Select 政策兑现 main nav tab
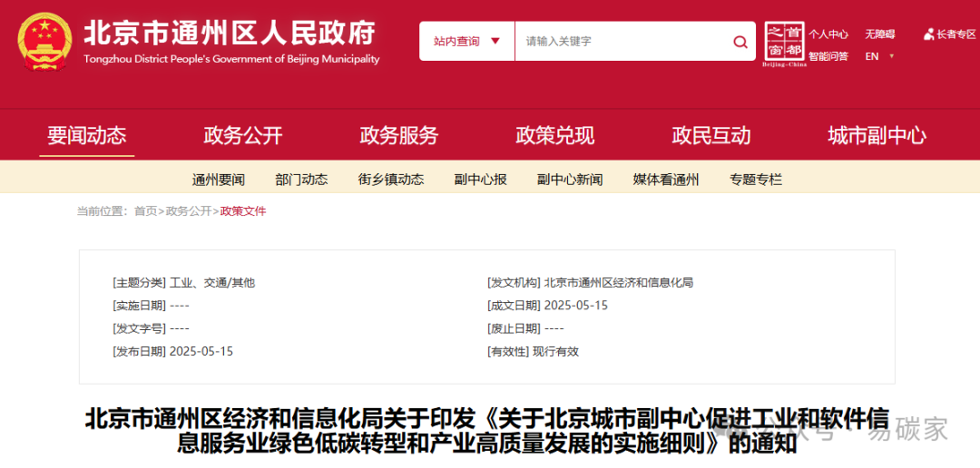Image resolution: width=980 pixels, height=468 pixels. [555, 135]
